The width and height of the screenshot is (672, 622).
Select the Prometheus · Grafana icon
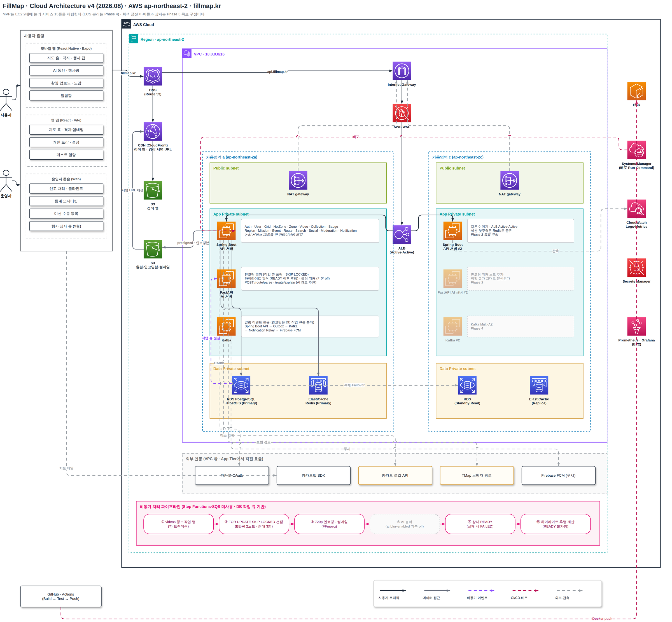[x=636, y=327]
